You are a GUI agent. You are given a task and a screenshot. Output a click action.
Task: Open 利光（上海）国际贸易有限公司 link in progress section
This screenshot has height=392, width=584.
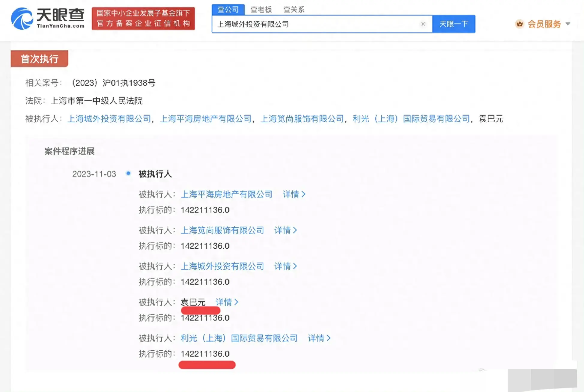(239, 338)
